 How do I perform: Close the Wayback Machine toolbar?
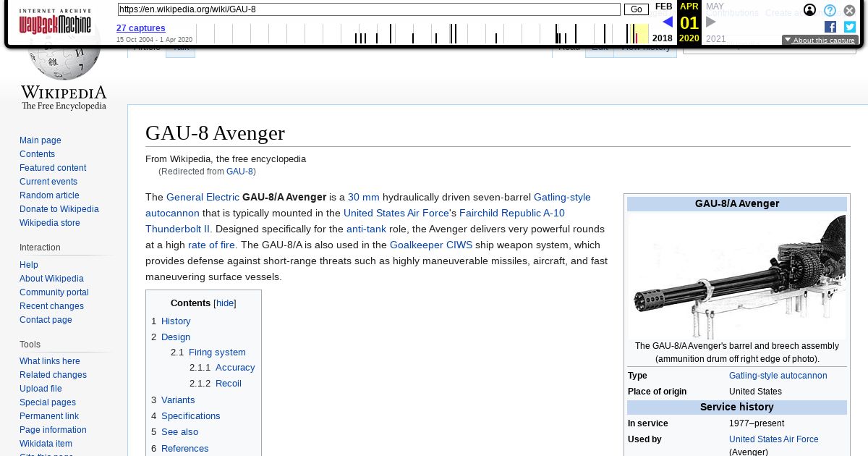point(849,10)
